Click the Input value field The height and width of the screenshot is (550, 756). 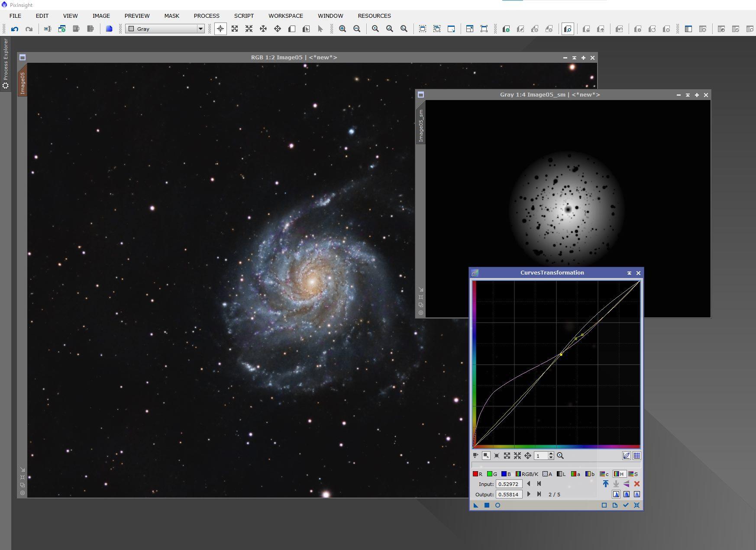click(509, 484)
